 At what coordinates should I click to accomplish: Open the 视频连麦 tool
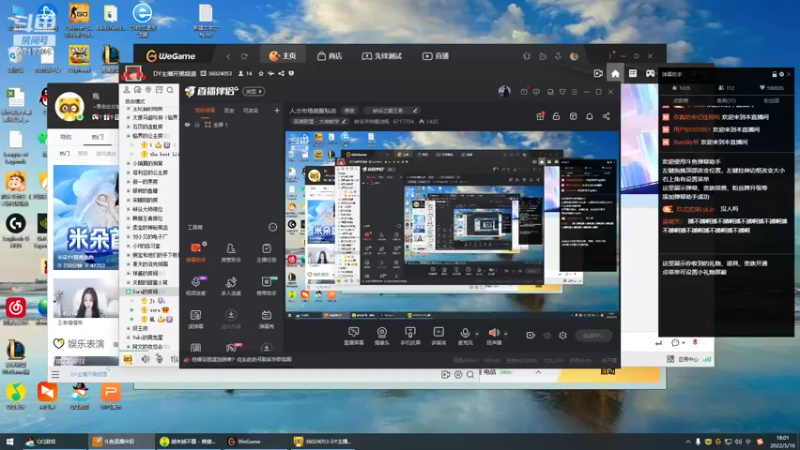tap(196, 286)
